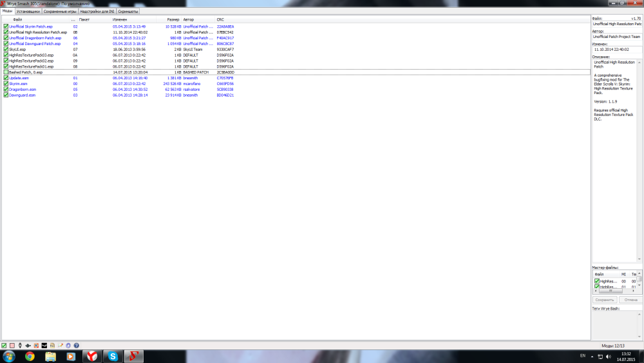Viewport: 644px width, 363px height.
Task: Switch to Skype on the taskbar
Action: pyautogui.click(x=113, y=357)
